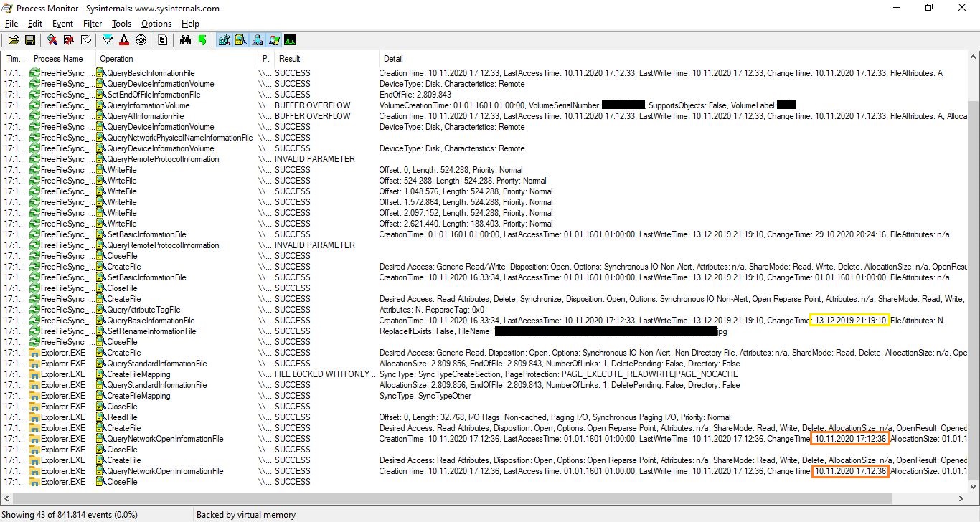Toggle Show Network Activity
This screenshot has width=980, height=522.
pos(257,40)
